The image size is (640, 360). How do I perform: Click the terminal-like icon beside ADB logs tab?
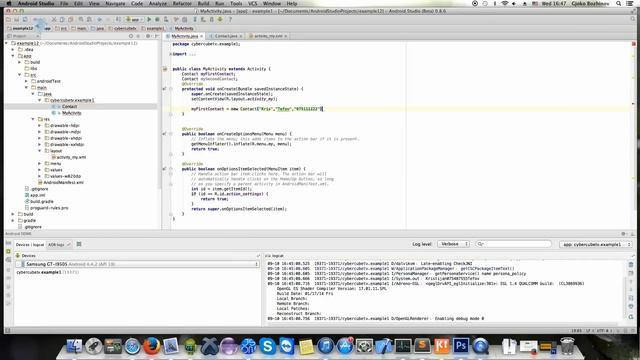(x=79, y=244)
